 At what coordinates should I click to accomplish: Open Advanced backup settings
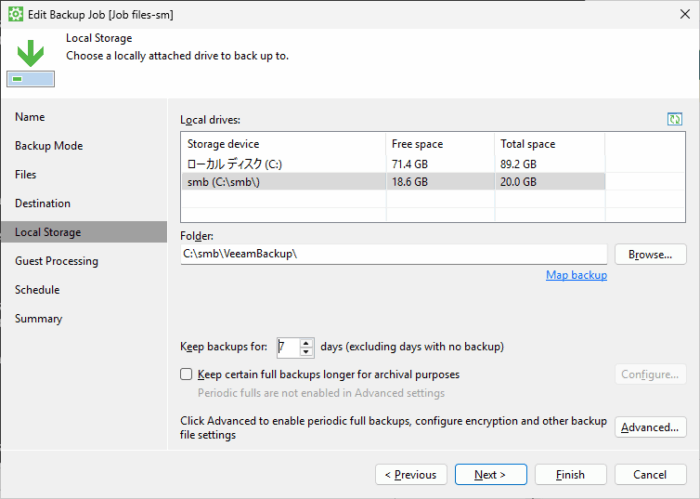650,427
